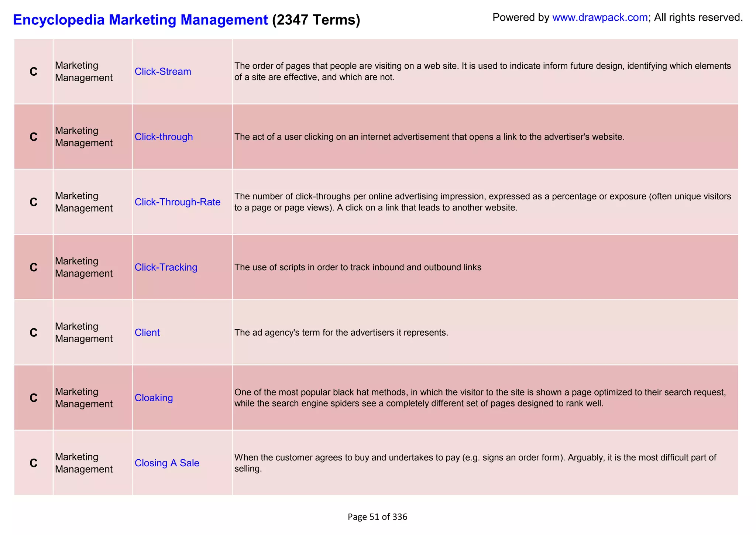756x535 pixels.
Task: Click Marketing Management category in Closing A Sale row
Action: 84,463
